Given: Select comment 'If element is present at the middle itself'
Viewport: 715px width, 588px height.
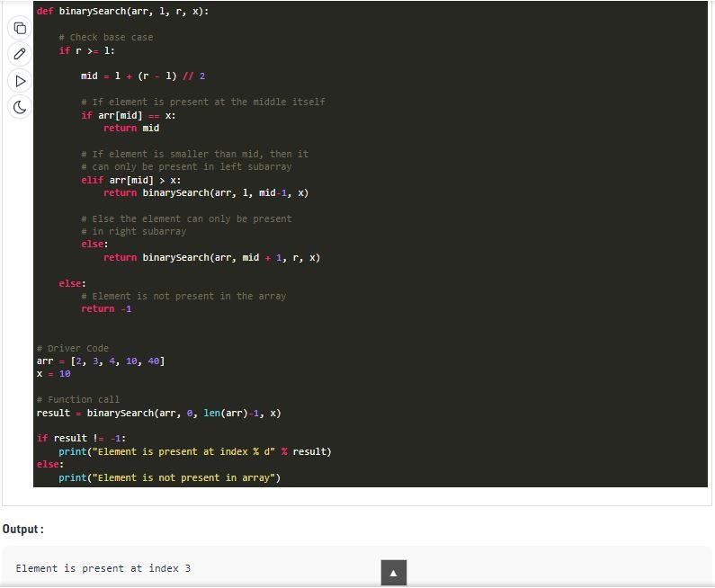Looking at the screenshot, I should pos(203,102).
